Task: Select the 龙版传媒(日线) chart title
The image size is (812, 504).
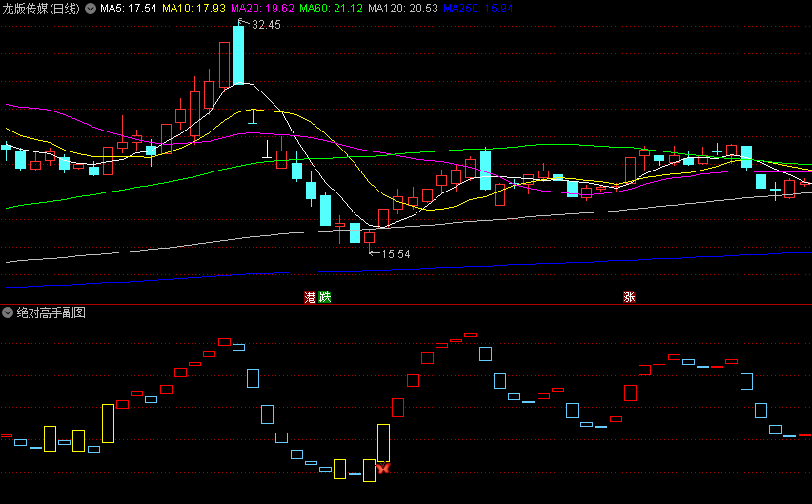Action: coord(41,9)
